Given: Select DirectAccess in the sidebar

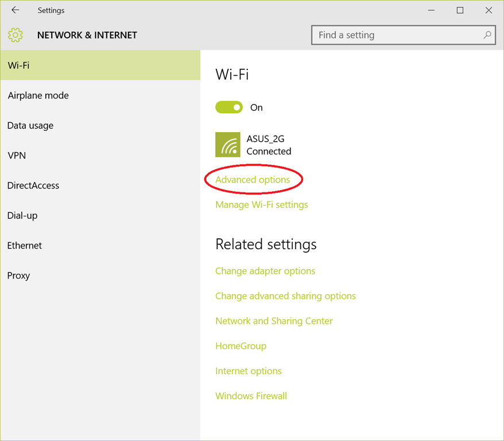Looking at the screenshot, I should (33, 185).
